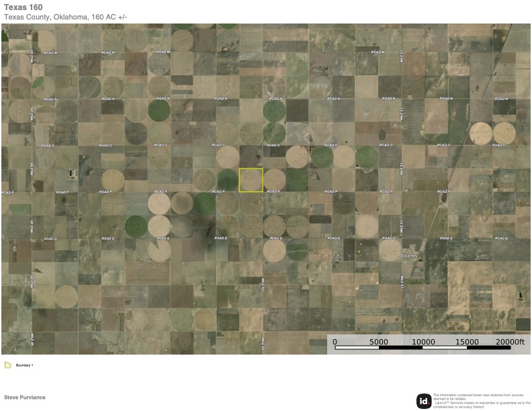532x411 pixels.
Task: Click the Texas County, Oklahoma subtitle
Action: (x=65, y=17)
